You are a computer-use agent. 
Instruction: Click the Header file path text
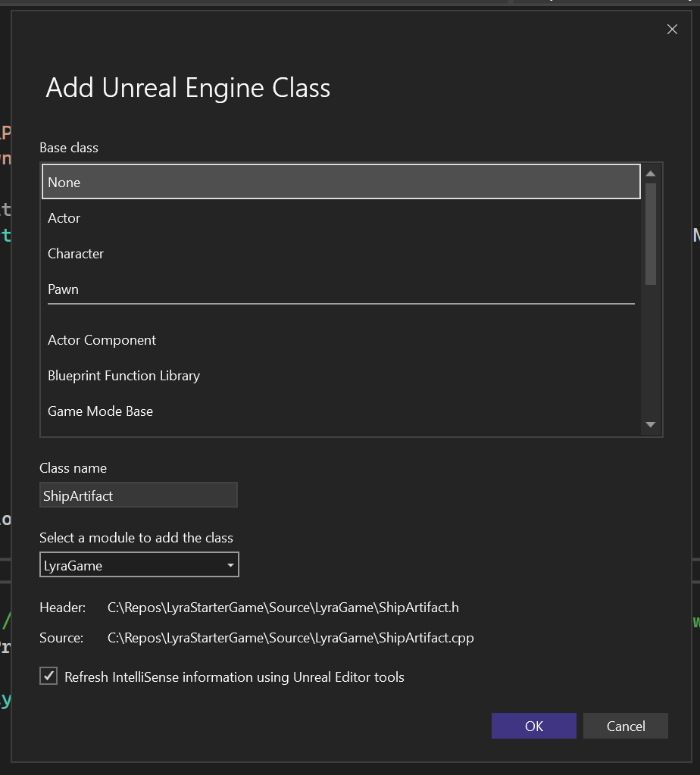[283, 608]
